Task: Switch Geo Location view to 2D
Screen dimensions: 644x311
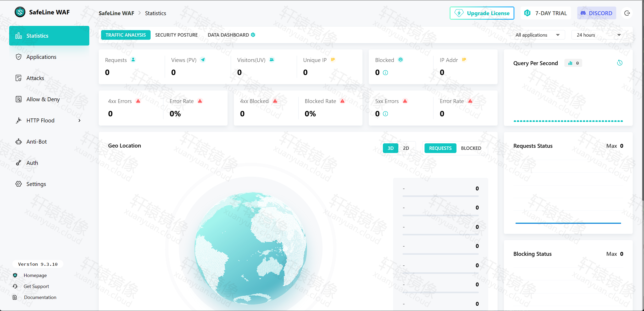Action: tap(406, 148)
